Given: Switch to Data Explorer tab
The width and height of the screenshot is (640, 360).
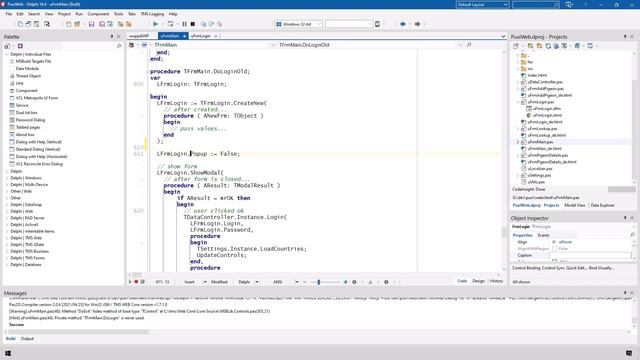Looking at the screenshot, I should click(602, 205).
